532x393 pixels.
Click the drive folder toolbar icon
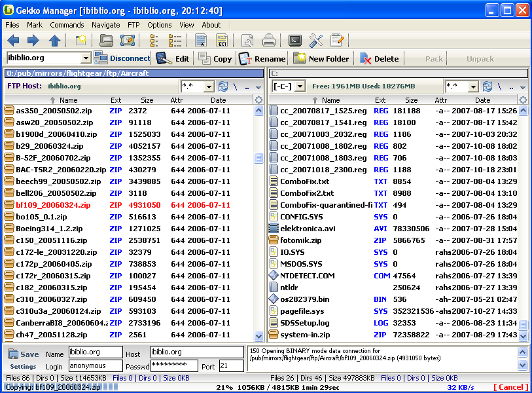point(106,41)
